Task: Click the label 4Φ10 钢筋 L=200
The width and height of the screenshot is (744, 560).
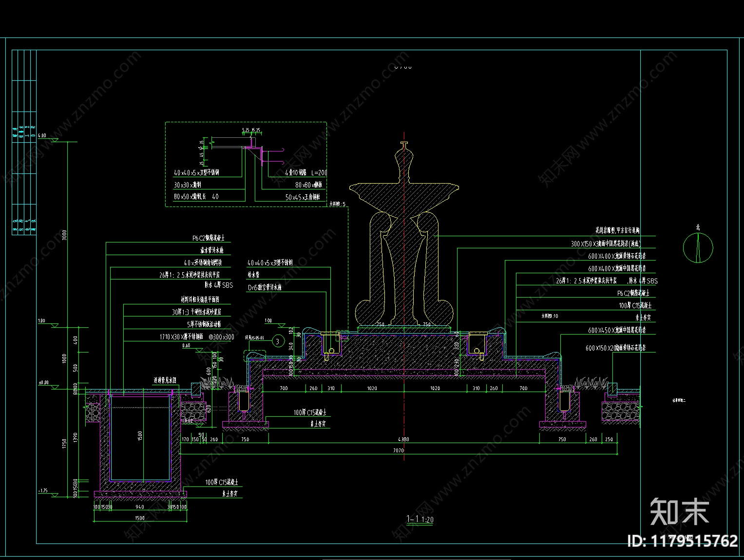Action: click(306, 172)
